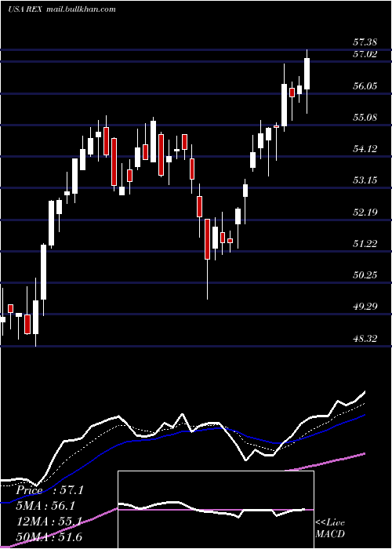
Task: Click the 49.29 price level label
Action: (x=365, y=307)
